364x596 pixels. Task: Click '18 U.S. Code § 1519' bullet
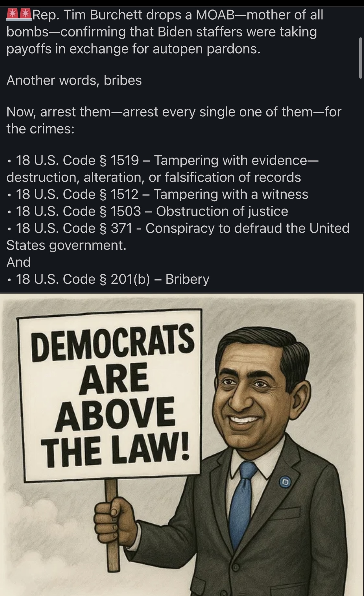(x=77, y=160)
